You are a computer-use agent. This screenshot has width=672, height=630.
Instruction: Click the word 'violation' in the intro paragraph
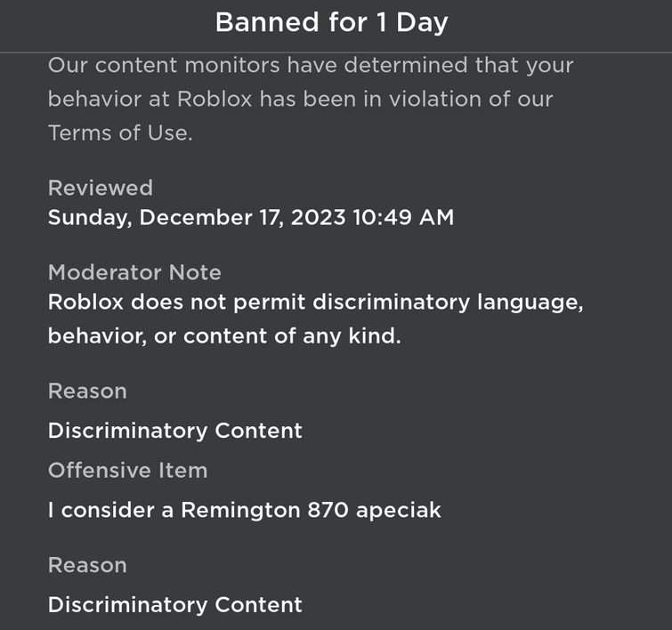tap(435, 99)
